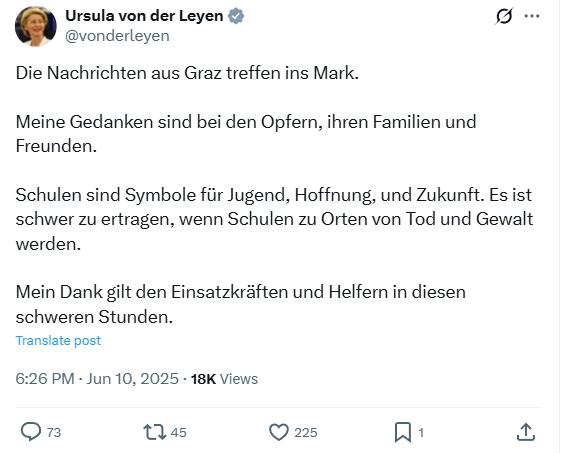Open the share upload icon
Screen dimensions: 562x453
coord(526,432)
